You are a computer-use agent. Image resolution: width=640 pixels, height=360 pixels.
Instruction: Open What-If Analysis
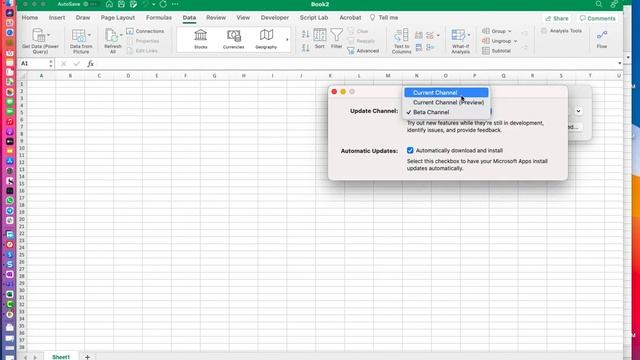pyautogui.click(x=460, y=41)
